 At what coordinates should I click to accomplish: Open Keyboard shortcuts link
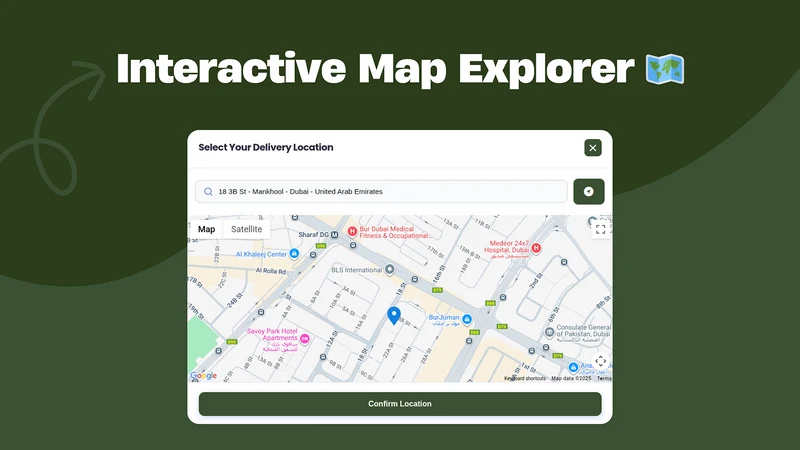click(x=524, y=379)
